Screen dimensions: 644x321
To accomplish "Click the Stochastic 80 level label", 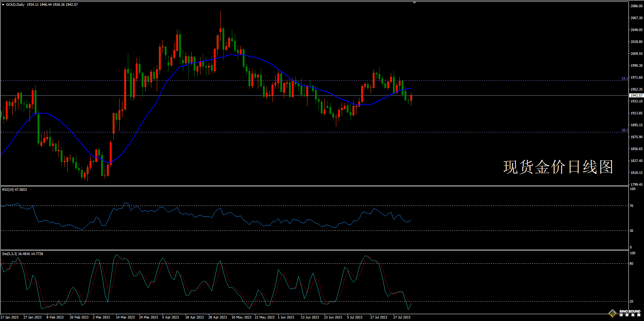I will tap(631, 264).
